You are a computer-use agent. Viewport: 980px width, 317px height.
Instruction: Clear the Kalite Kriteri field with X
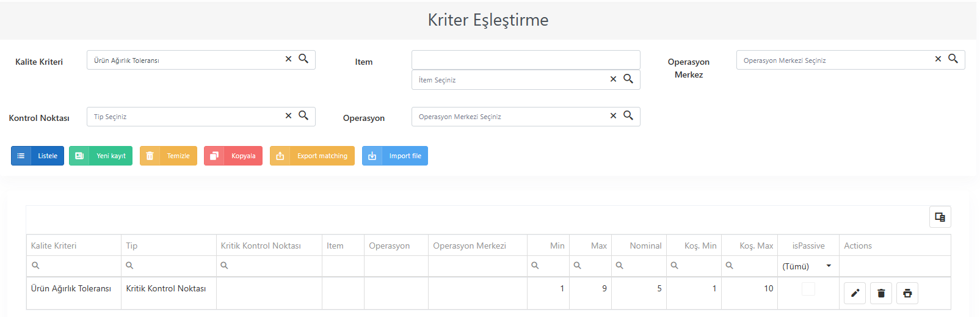(288, 59)
